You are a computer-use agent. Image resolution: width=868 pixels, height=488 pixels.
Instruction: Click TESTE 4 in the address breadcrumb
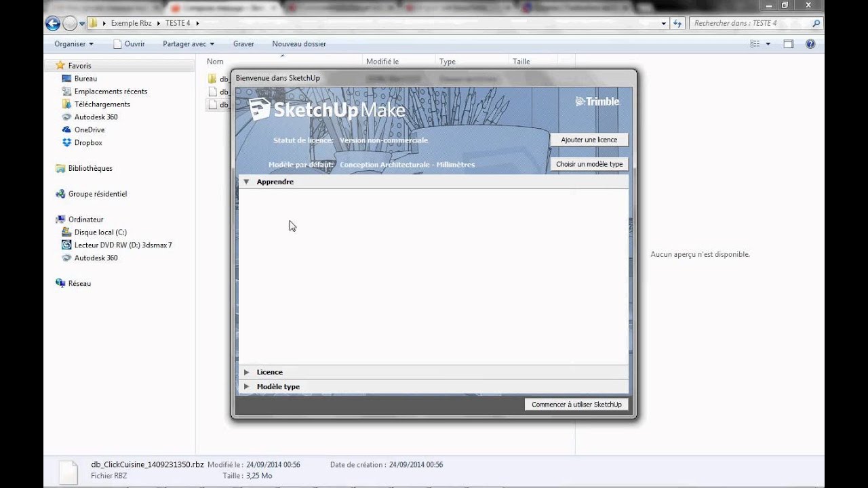pyautogui.click(x=178, y=23)
